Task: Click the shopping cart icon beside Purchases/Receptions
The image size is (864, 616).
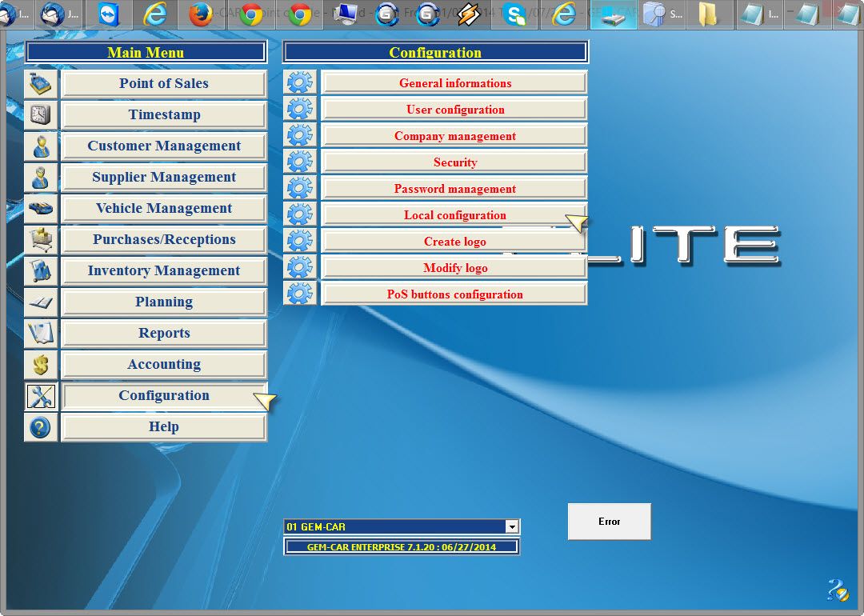Action: click(41, 240)
